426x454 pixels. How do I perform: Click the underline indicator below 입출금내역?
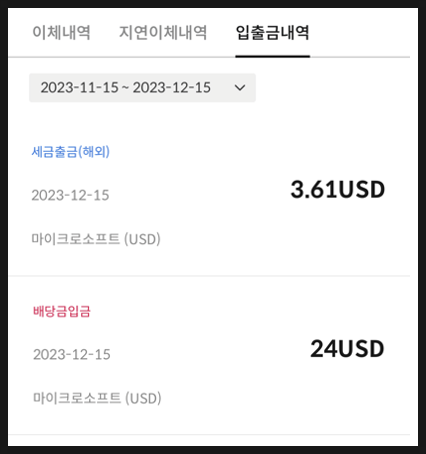click(273, 56)
